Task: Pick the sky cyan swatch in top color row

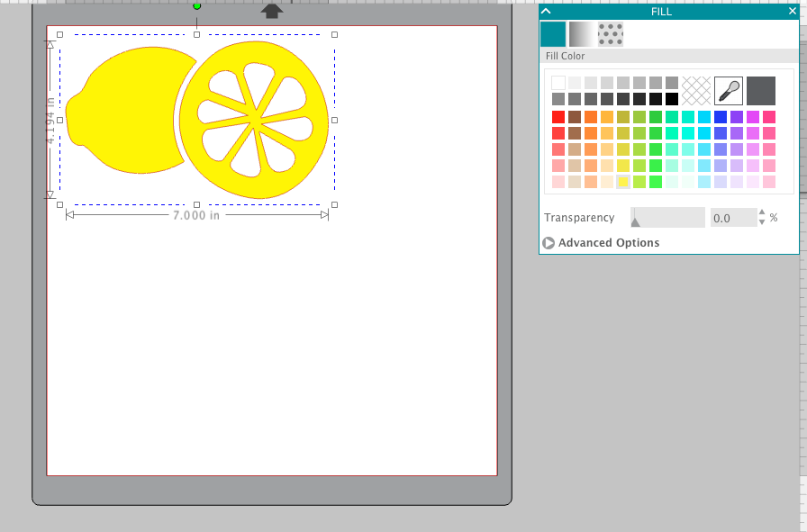Action: tap(704, 117)
